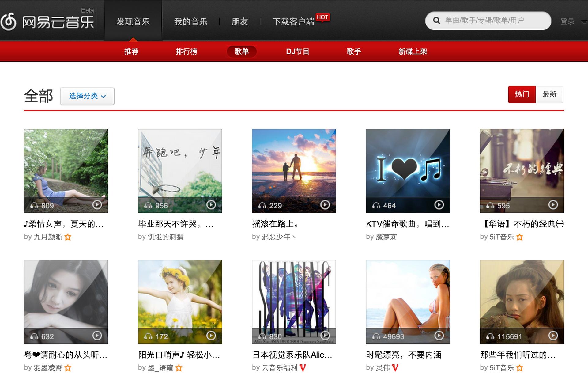Screen dimensions: 588x380
Task: Click the NetEase Cloud Music logo
Action: coord(47,21)
